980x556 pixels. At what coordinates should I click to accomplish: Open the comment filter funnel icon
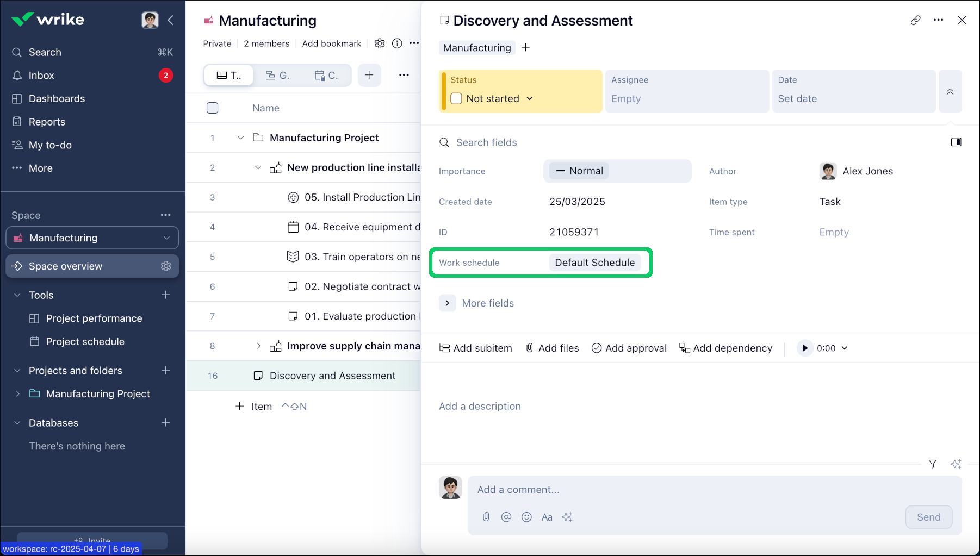click(932, 464)
